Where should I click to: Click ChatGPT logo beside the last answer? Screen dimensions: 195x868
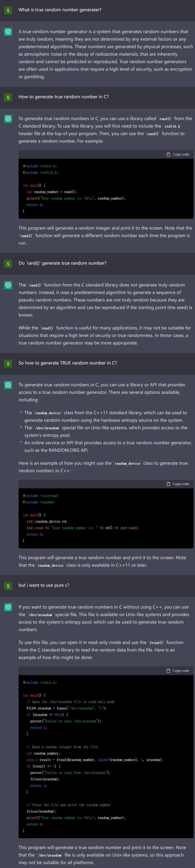click(8, 607)
